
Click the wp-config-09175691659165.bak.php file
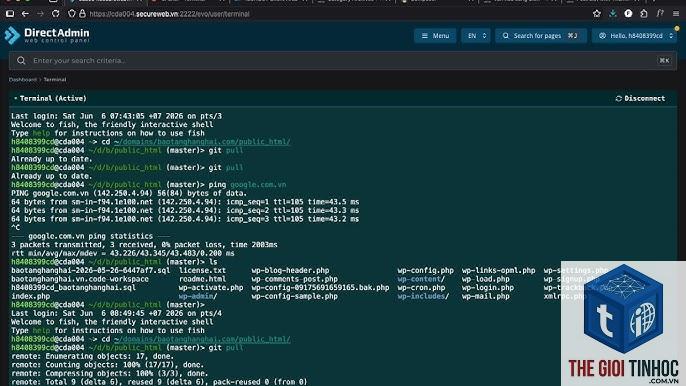coord(320,288)
